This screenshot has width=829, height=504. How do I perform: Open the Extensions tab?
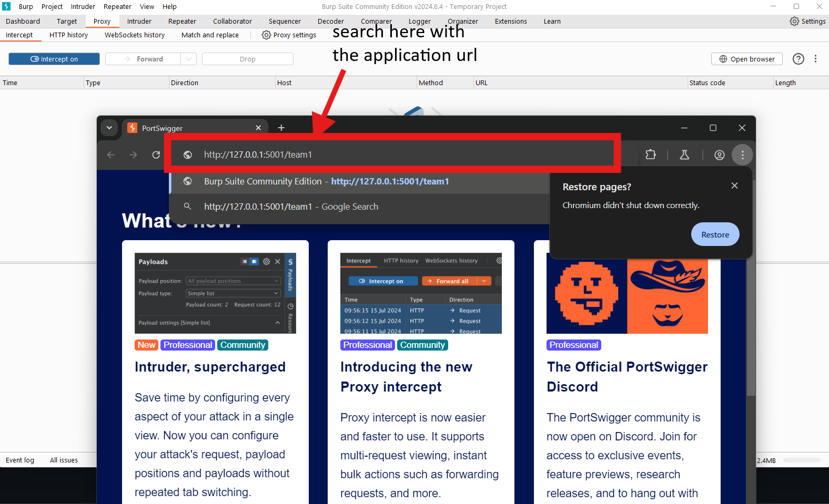(x=511, y=21)
